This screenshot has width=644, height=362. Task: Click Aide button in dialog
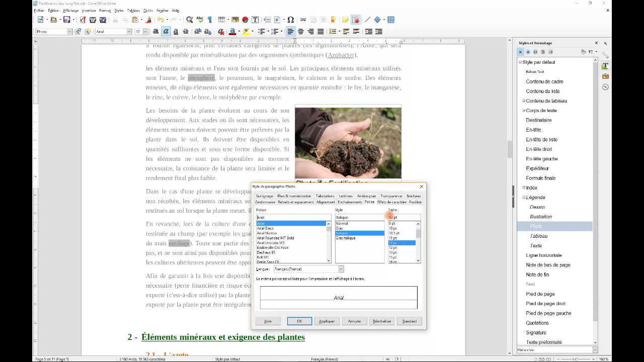click(x=268, y=321)
